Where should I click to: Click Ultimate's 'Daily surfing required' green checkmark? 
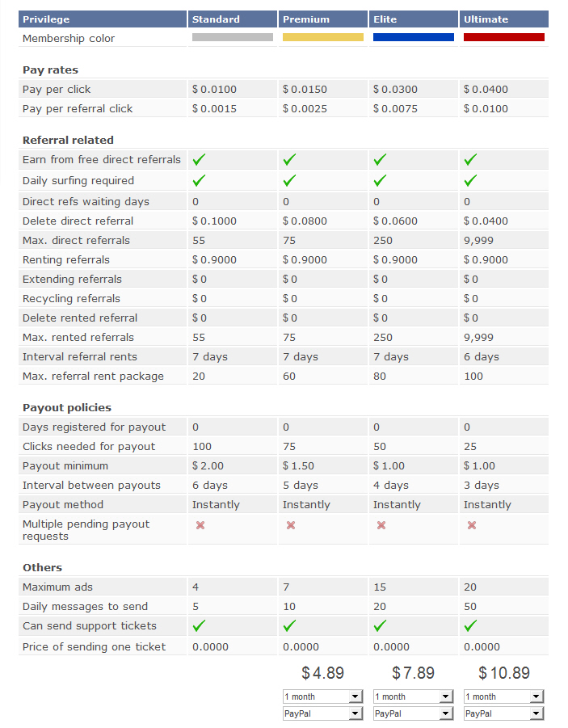[470, 181]
